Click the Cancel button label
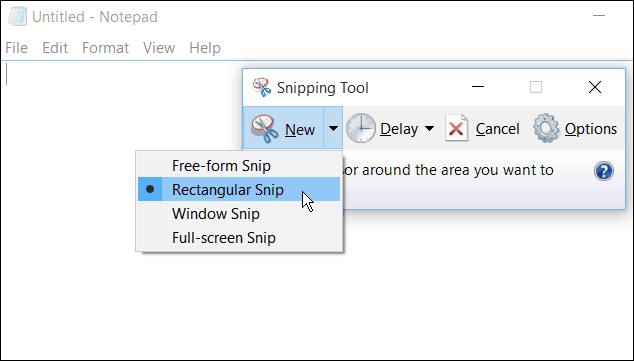 click(497, 129)
